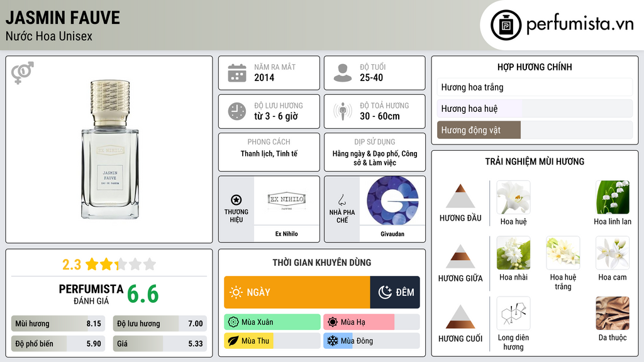
Task: Click the nose icon above Nhà pha chế
Action: tap(341, 200)
